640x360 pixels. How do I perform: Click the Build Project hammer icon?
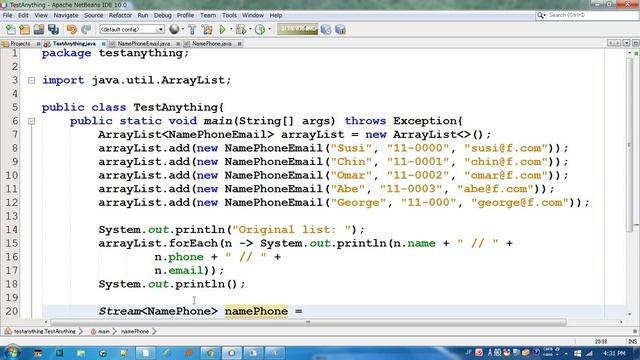tap(192, 29)
